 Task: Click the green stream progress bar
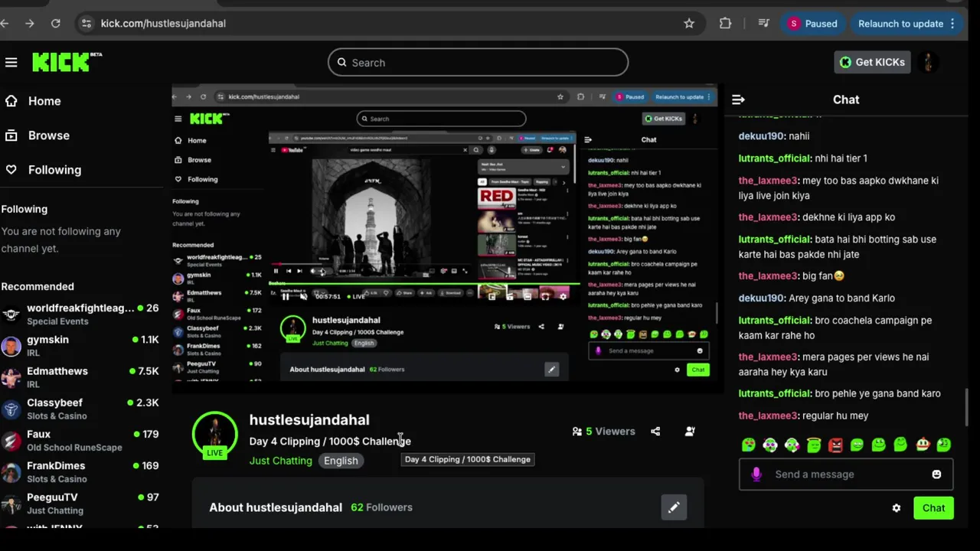(x=425, y=284)
